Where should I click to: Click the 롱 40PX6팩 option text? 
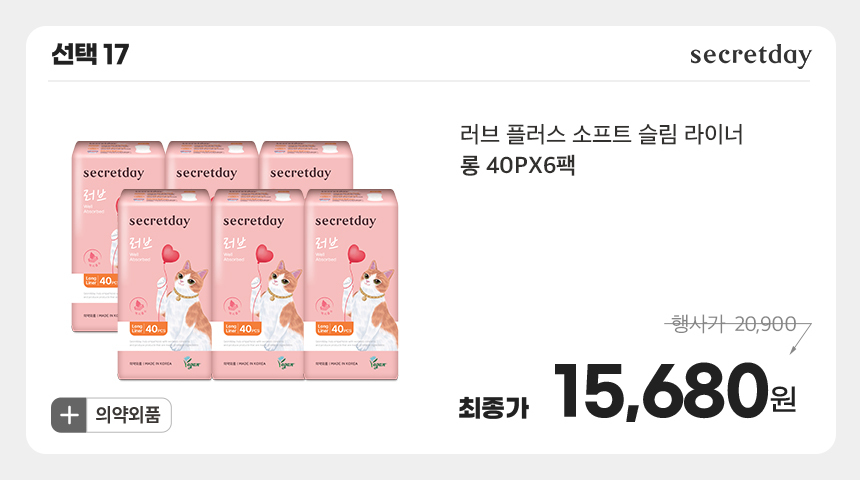(517, 165)
